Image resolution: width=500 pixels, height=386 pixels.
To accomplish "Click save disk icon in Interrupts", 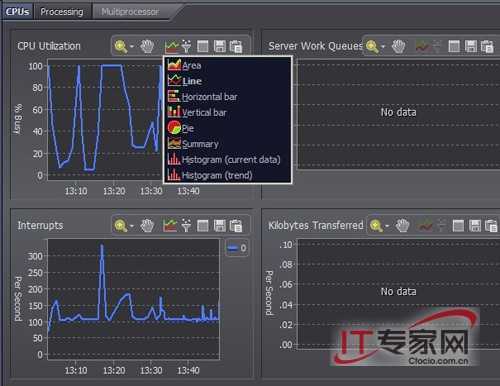I will 220,226.
